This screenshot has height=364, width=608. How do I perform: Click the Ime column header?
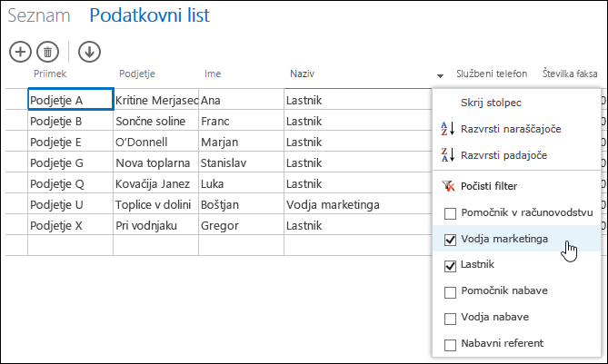[213, 74]
